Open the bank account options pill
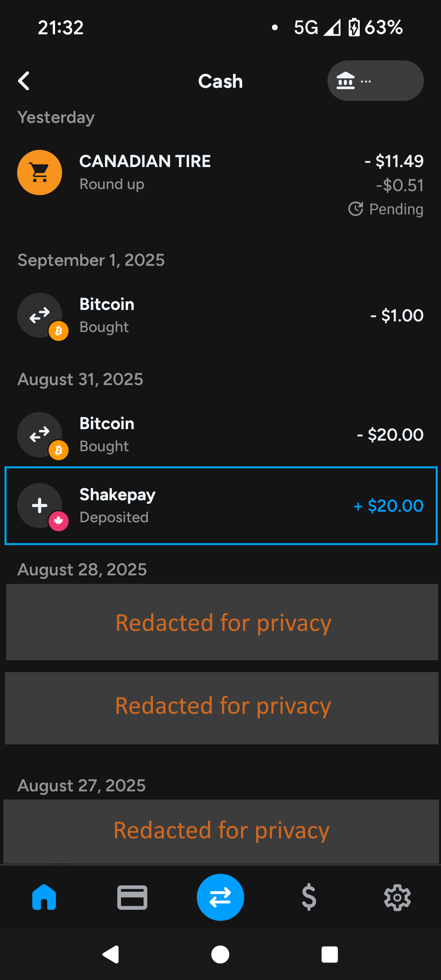This screenshot has height=980, width=441. click(375, 81)
